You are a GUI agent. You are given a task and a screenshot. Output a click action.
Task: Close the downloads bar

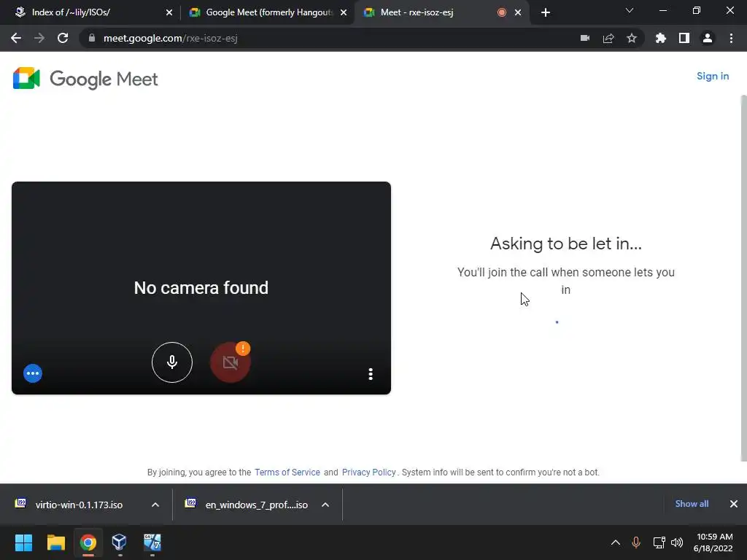(x=734, y=504)
